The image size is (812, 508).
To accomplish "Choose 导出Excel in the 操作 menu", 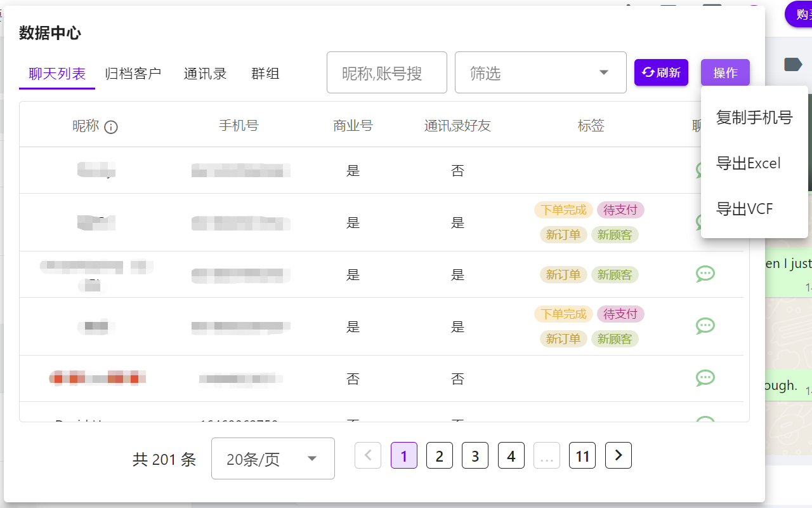I will [749, 163].
